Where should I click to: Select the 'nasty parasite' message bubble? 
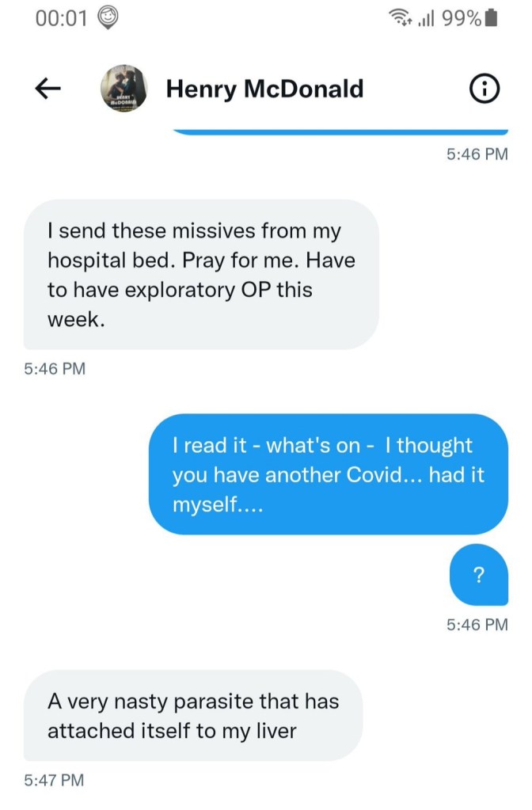point(193,715)
